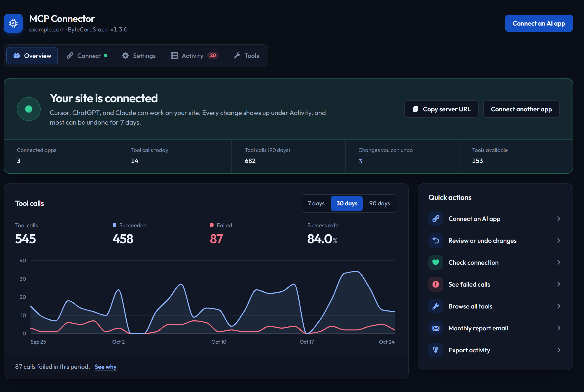Click Copy server URL button

pyautogui.click(x=441, y=109)
